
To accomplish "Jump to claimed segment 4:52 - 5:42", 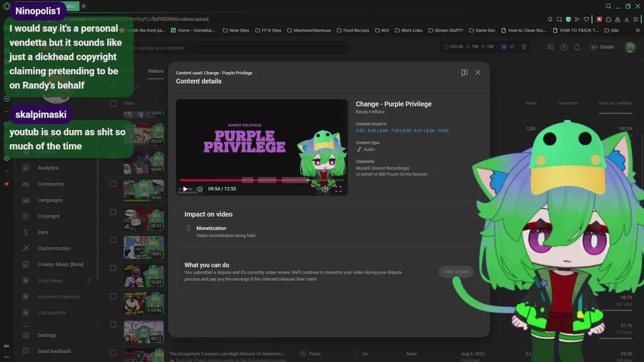I will pyautogui.click(x=366, y=131).
